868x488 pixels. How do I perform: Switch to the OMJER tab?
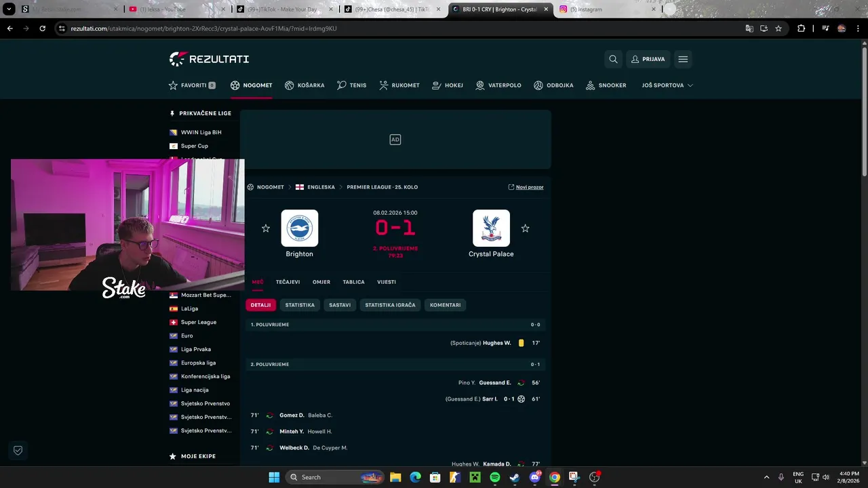321,282
